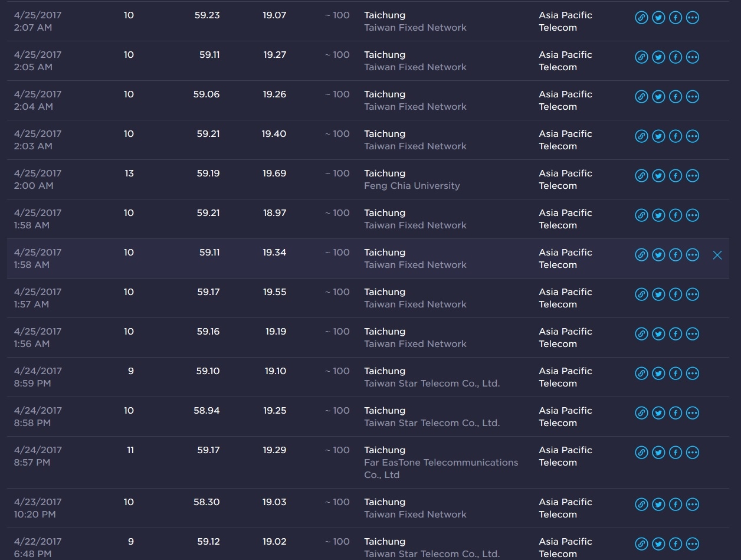Share Far EasTone result on Twitter

coord(658,453)
